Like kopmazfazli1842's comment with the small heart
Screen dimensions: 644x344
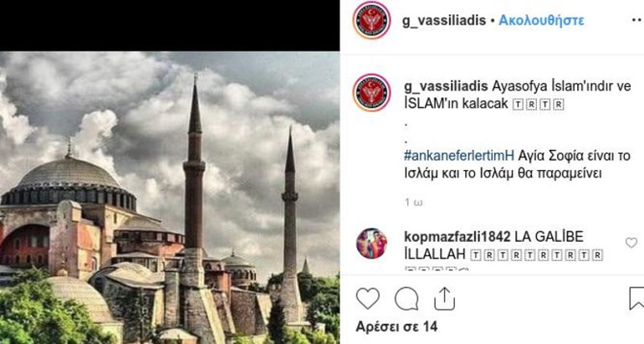click(x=631, y=243)
